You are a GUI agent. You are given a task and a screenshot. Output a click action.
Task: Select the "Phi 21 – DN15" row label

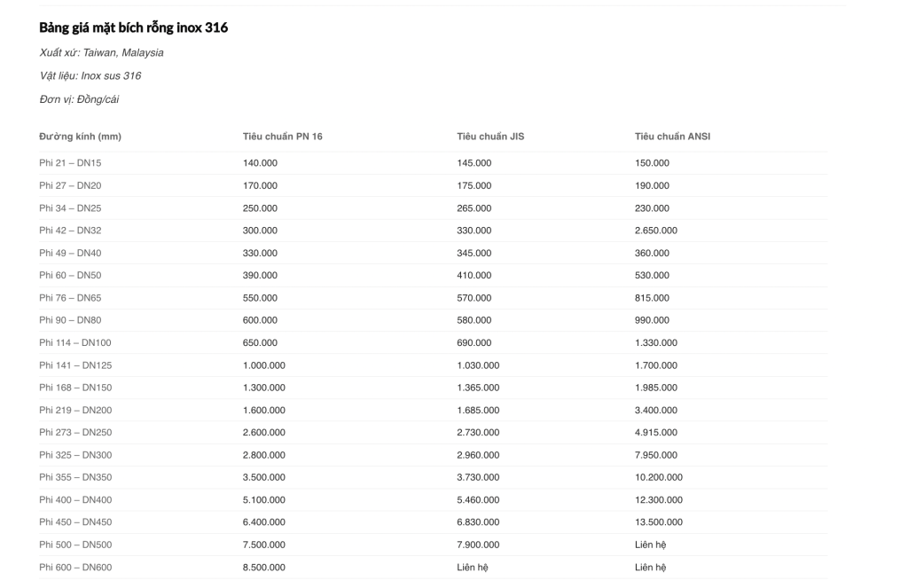[69, 163]
